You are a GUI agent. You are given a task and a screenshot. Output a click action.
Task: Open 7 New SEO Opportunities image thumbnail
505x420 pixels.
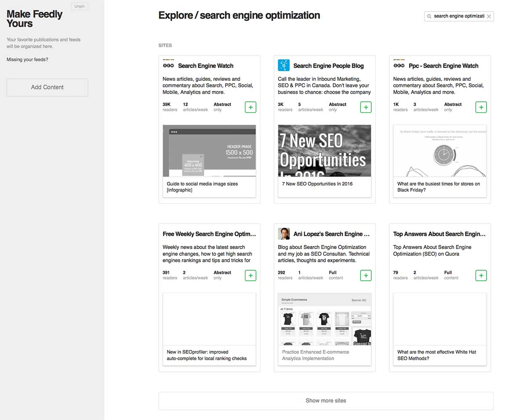[324, 151]
